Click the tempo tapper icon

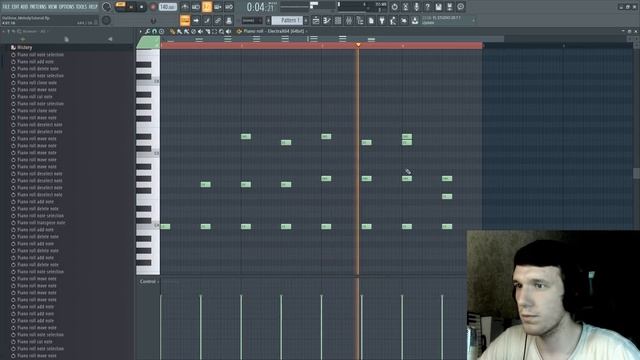[x=393, y=20]
